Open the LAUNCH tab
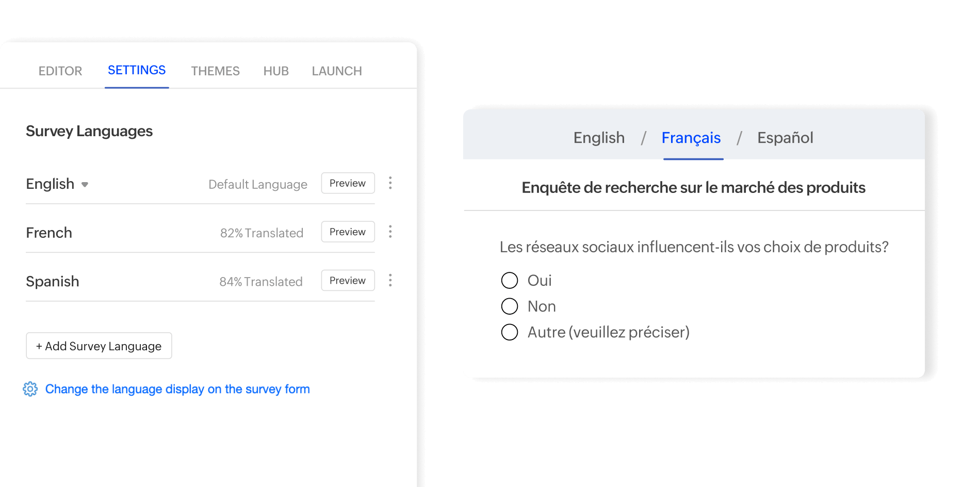Image resolution: width=980 pixels, height=487 pixels. [336, 71]
